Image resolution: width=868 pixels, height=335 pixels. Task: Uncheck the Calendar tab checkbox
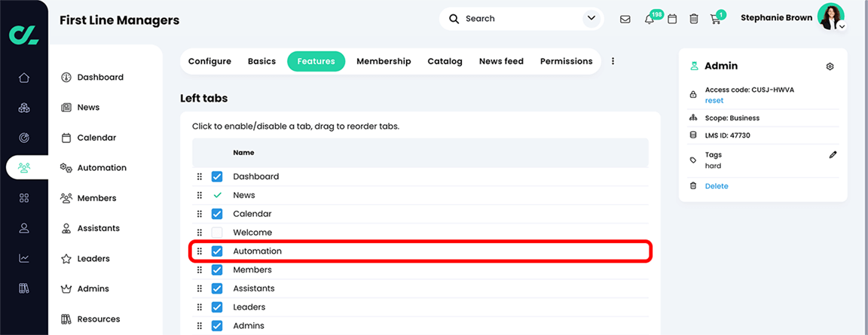(217, 214)
